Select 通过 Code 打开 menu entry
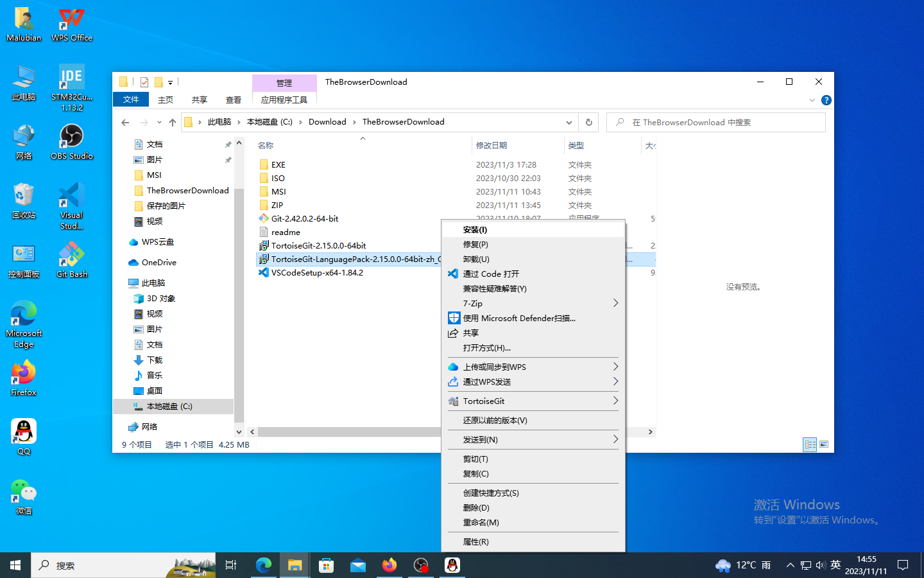The width and height of the screenshot is (924, 578). (x=533, y=274)
